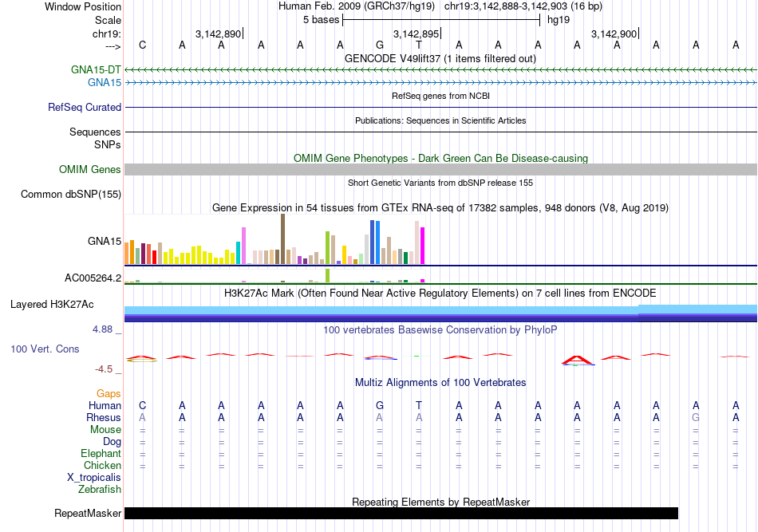Open Multiz Alignments of 100 Vertebrates title
Image resolution: width=758 pixels, height=532 pixels.
[440, 383]
